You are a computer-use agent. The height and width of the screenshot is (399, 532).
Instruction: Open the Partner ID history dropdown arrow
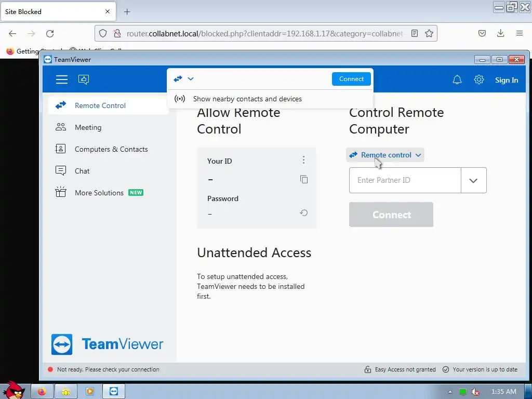pos(473,180)
